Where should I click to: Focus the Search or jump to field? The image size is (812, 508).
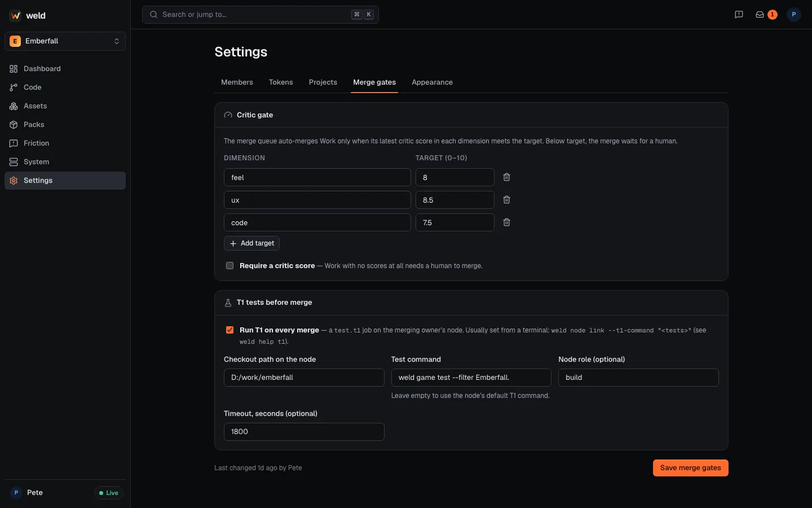(x=261, y=15)
